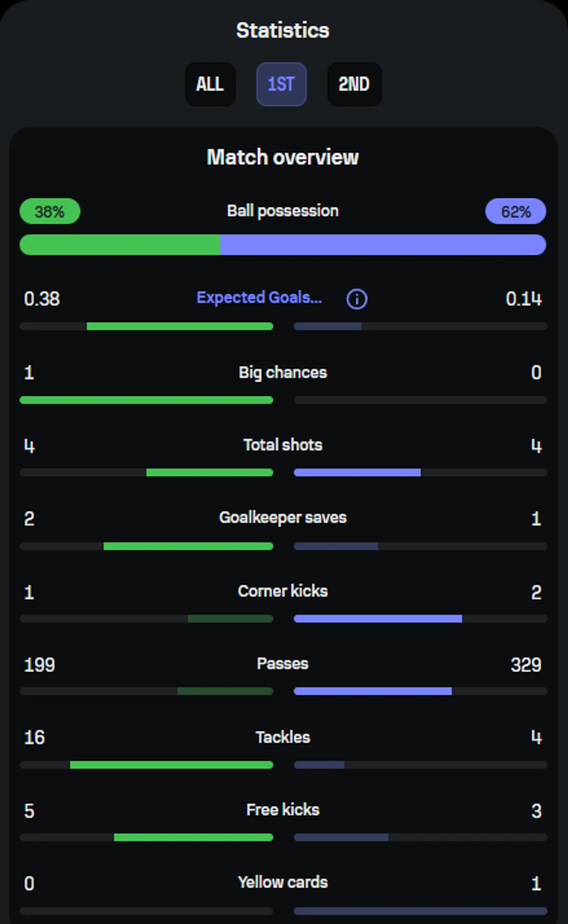Image resolution: width=568 pixels, height=924 pixels.
Task: Click the Big chances green bar
Action: pos(146,400)
